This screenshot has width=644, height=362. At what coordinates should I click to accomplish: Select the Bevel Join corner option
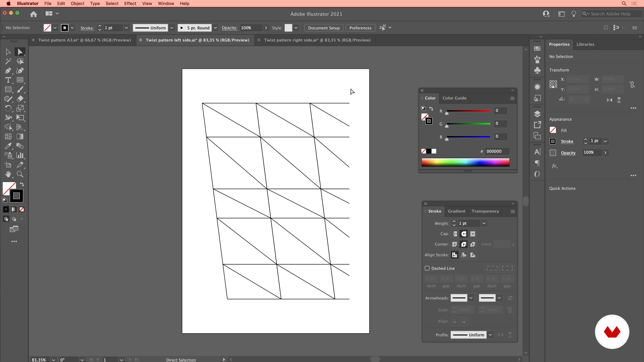tap(473, 244)
